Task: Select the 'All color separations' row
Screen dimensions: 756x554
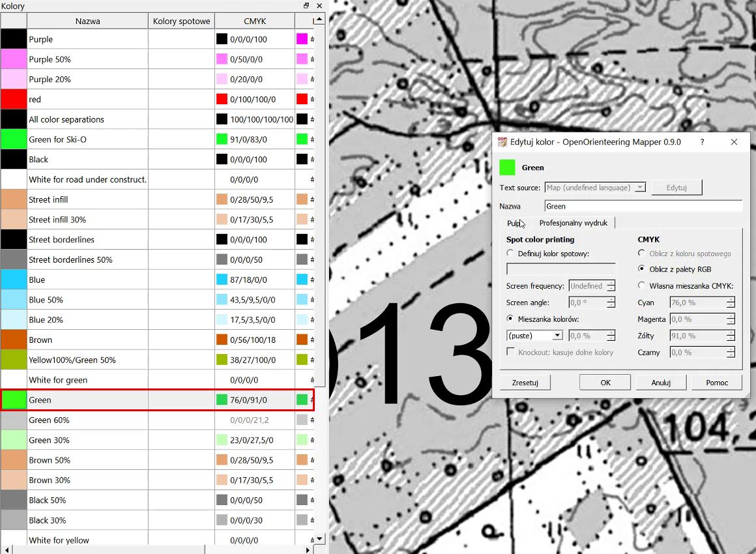Action: click(157, 119)
